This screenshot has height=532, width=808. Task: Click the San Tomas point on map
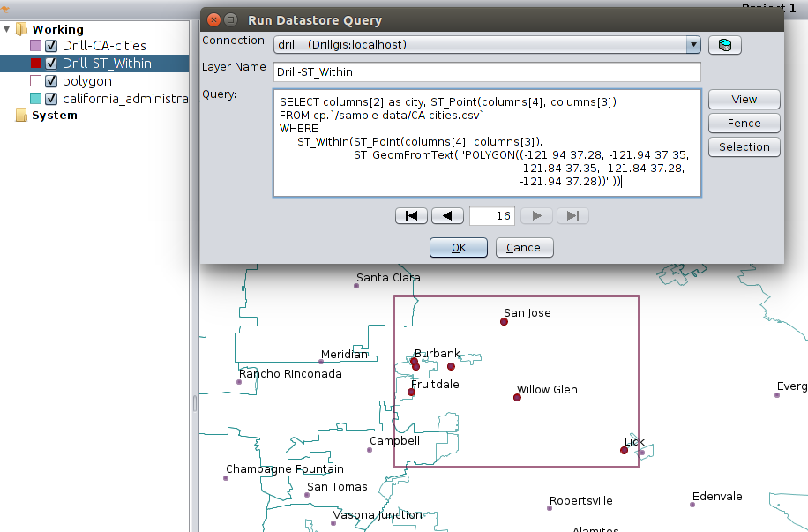307,495
